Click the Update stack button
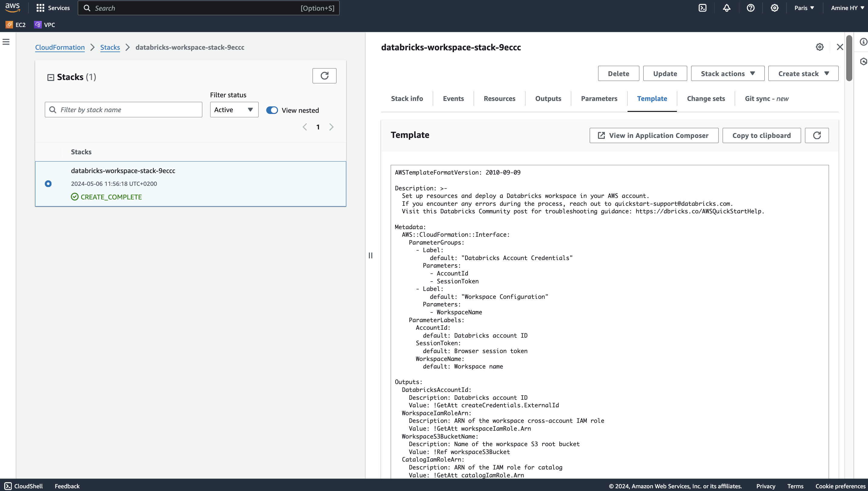 pyautogui.click(x=665, y=74)
